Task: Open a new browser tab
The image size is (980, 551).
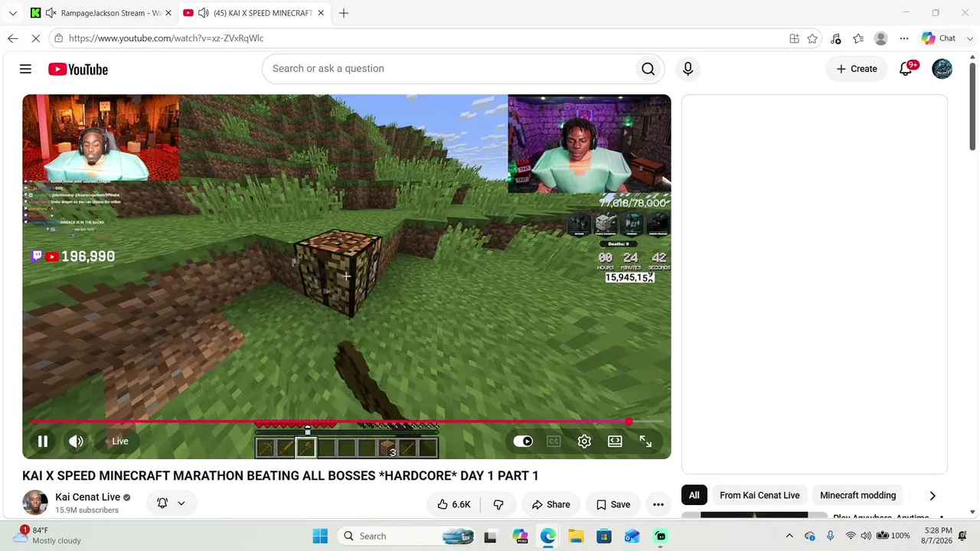Action: tap(344, 13)
